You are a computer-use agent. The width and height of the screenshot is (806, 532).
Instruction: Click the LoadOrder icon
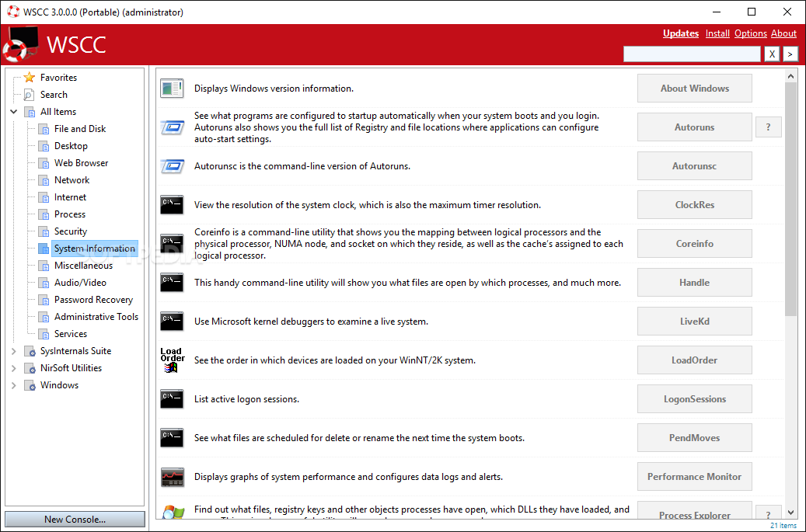click(x=172, y=360)
